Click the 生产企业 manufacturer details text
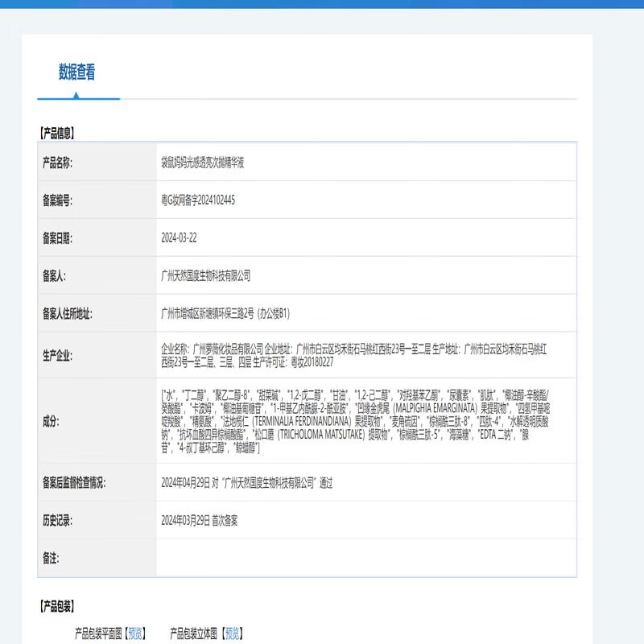The width and height of the screenshot is (644, 644). coord(358,355)
